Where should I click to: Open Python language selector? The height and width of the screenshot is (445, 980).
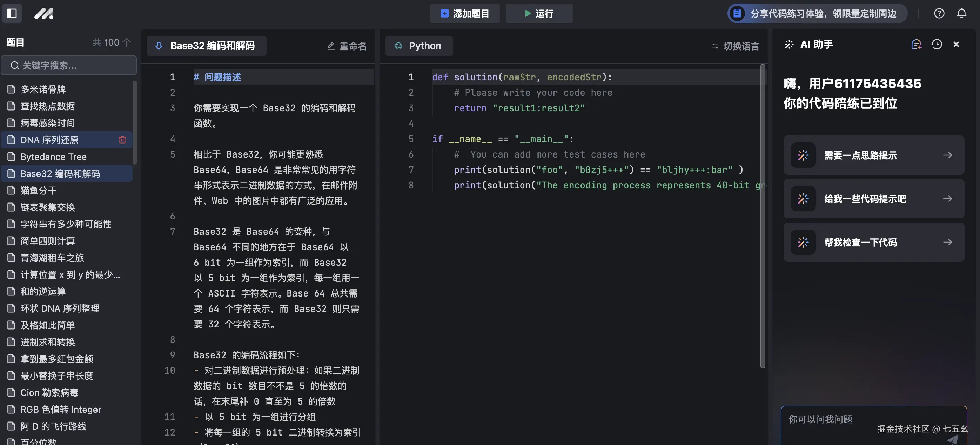(x=419, y=46)
